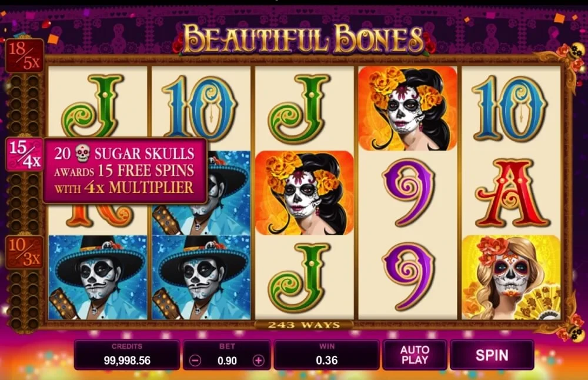The image size is (588, 380).
Task: Click the Beautiful Bones title logo
Action: click(304, 39)
